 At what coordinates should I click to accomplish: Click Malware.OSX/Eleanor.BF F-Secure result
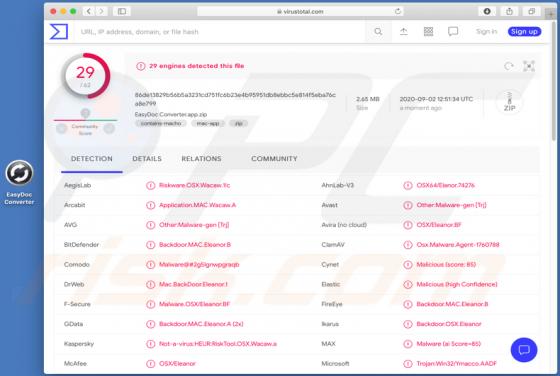pyautogui.click(x=194, y=304)
